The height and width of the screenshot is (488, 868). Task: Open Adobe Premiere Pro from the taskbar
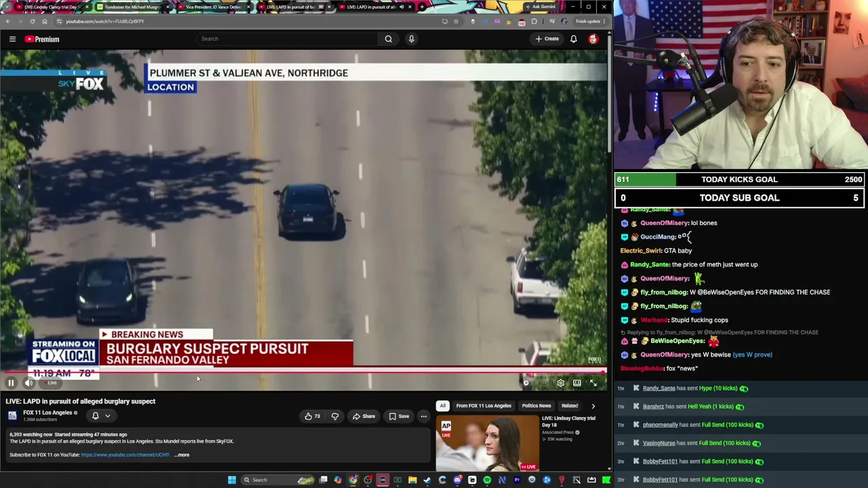(x=517, y=480)
